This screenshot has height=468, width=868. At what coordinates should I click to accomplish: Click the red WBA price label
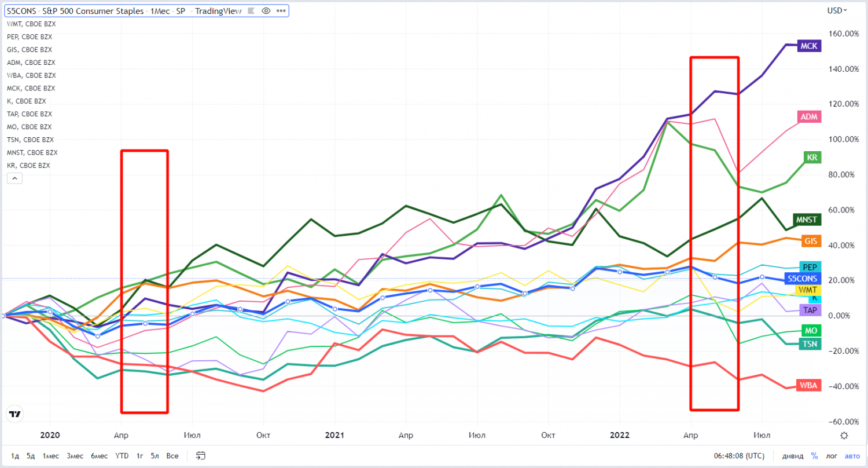(x=809, y=386)
